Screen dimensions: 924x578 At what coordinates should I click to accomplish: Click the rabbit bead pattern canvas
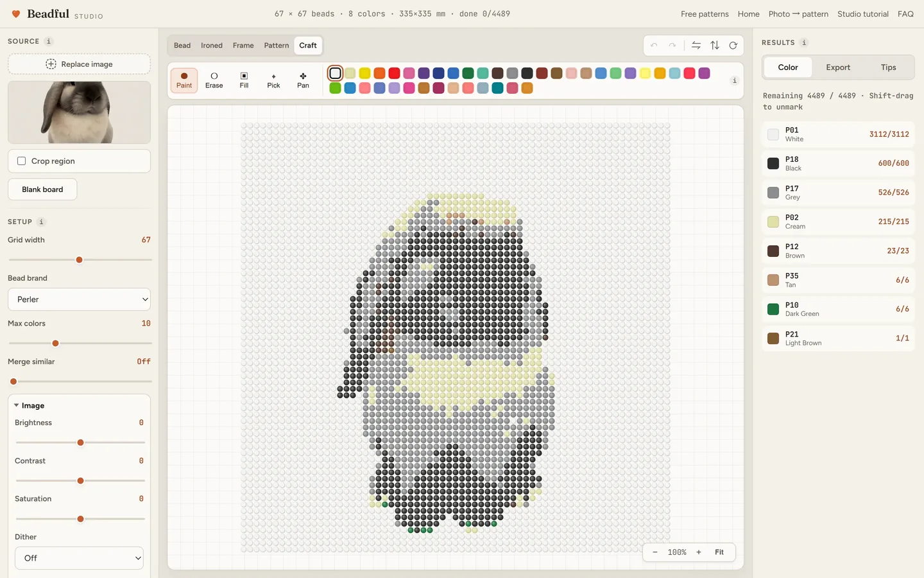pyautogui.click(x=456, y=338)
